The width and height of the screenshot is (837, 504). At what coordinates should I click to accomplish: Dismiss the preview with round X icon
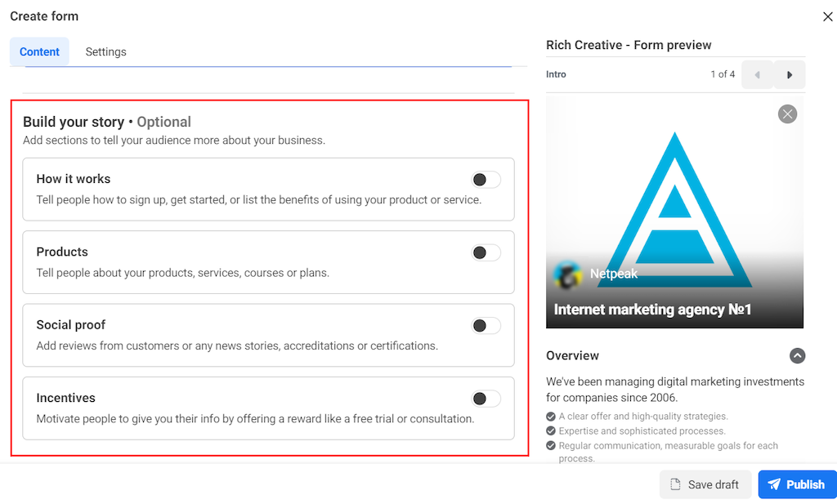pyautogui.click(x=787, y=114)
